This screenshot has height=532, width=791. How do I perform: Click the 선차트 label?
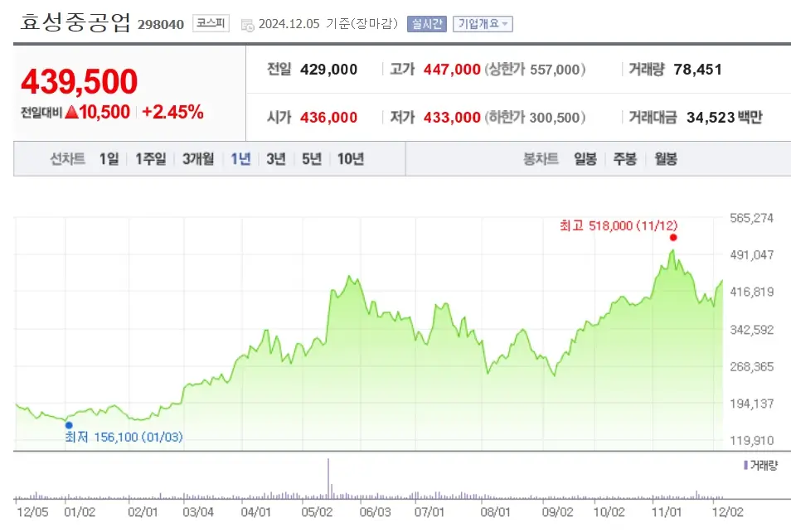(x=67, y=159)
